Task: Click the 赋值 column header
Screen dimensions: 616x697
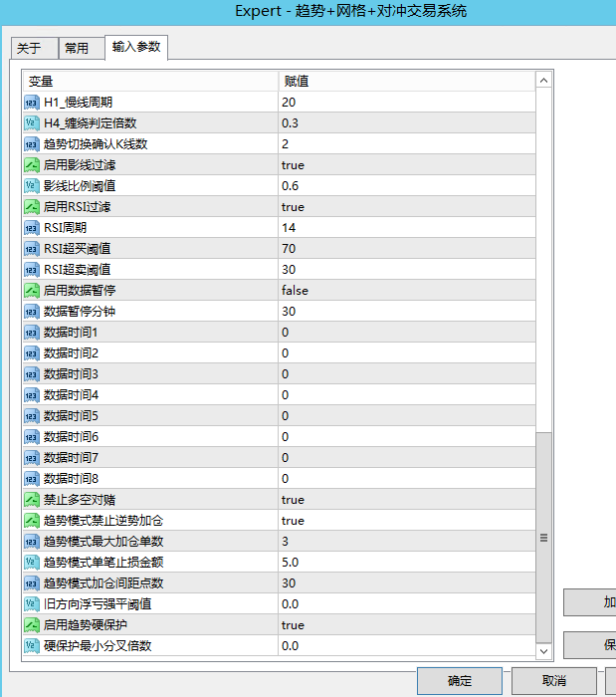Action: [x=407, y=82]
